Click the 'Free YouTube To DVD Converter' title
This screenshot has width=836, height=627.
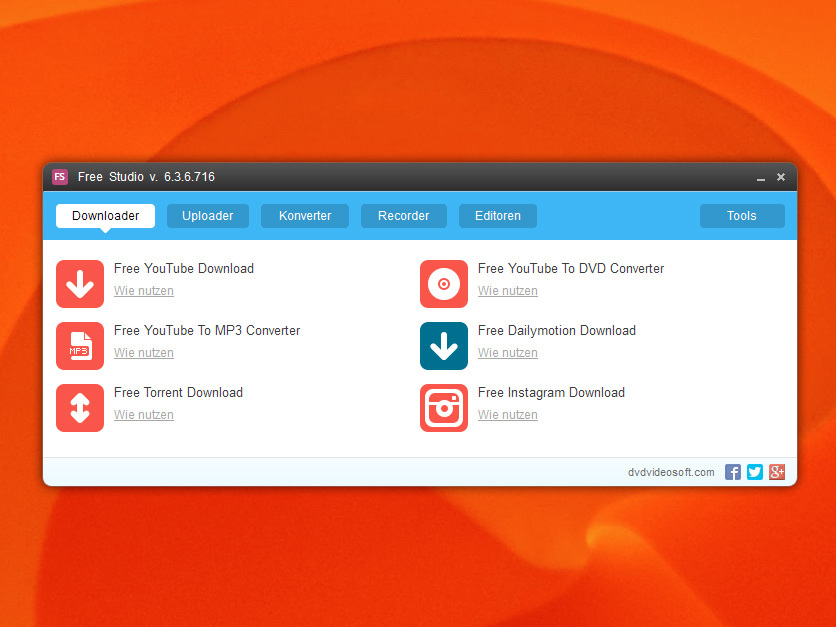pos(571,268)
